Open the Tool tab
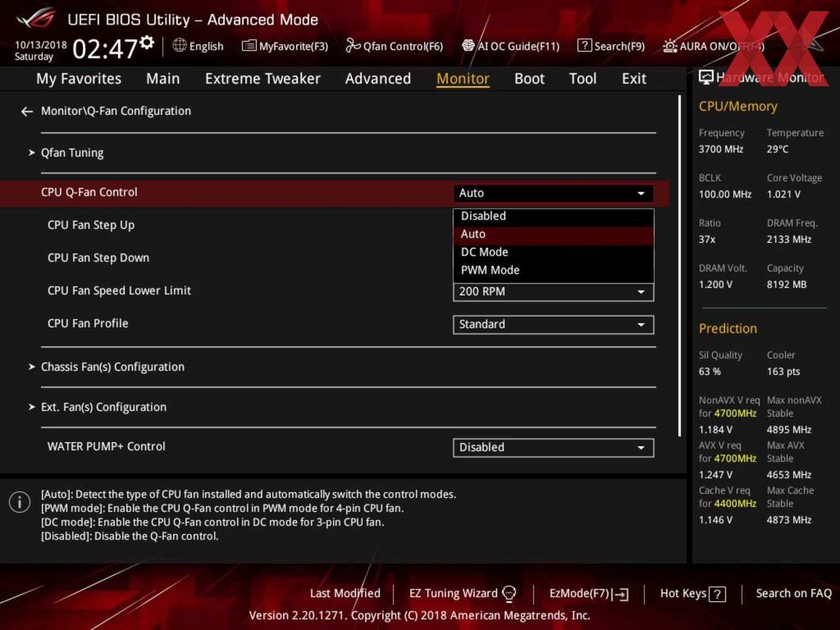 coord(582,78)
